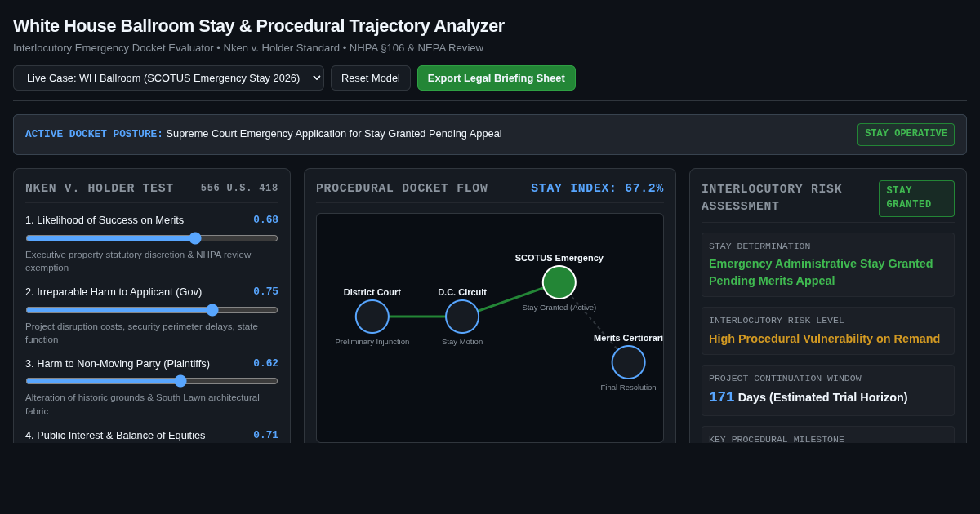
Task: Click the Final Resolution label
Action: pos(629,388)
